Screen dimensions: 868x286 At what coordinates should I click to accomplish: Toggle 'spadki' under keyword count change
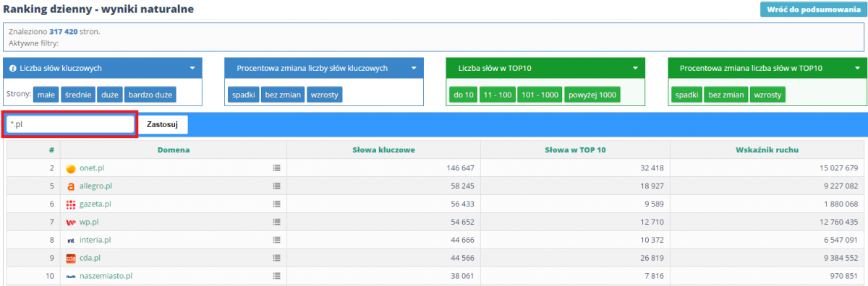(244, 95)
